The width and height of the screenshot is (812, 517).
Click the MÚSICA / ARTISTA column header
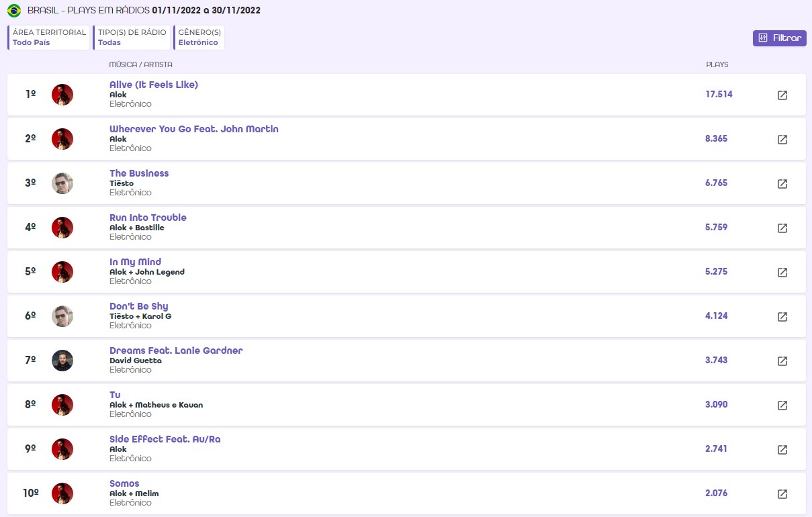coord(141,65)
